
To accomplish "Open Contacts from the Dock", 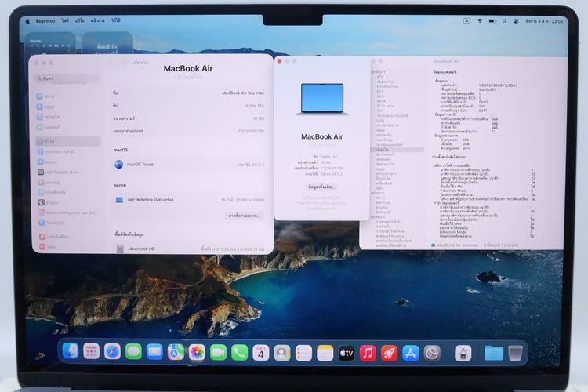I will pyautogui.click(x=282, y=353).
